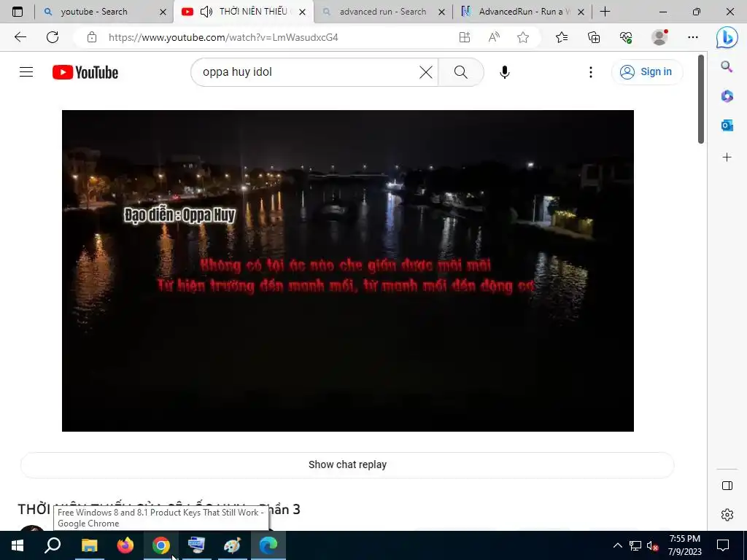Screen dimensions: 747x560
Task: Close the 'youtube - Search' tab
Action: click(x=163, y=12)
